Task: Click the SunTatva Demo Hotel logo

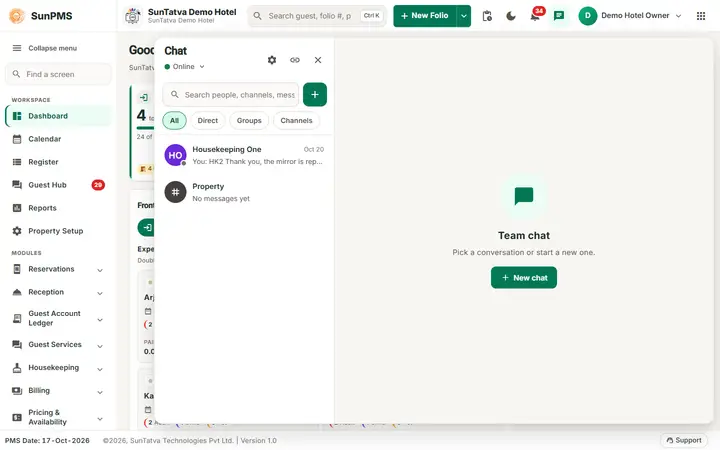Action: (x=133, y=16)
